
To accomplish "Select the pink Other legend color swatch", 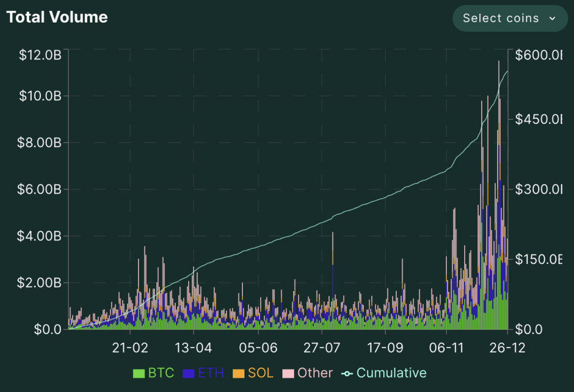I will pos(288,373).
